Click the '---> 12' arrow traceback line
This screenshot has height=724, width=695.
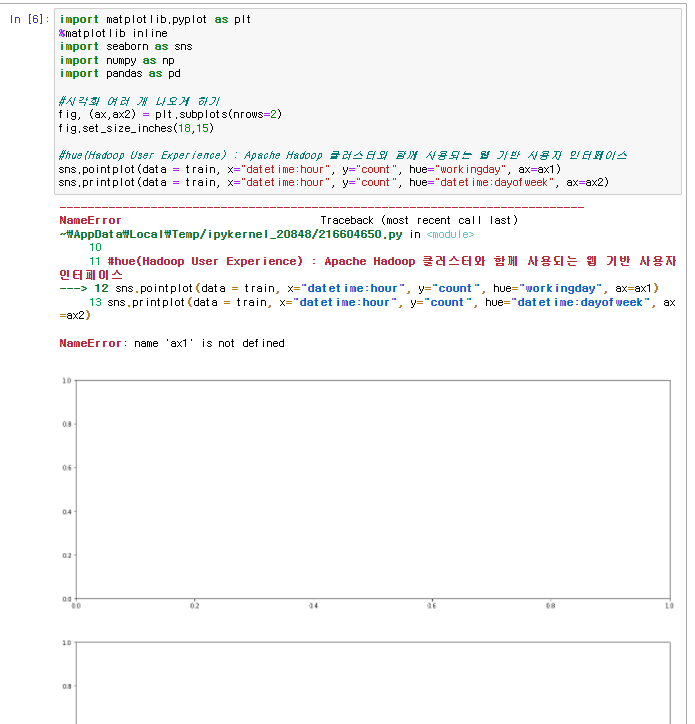[359, 289]
